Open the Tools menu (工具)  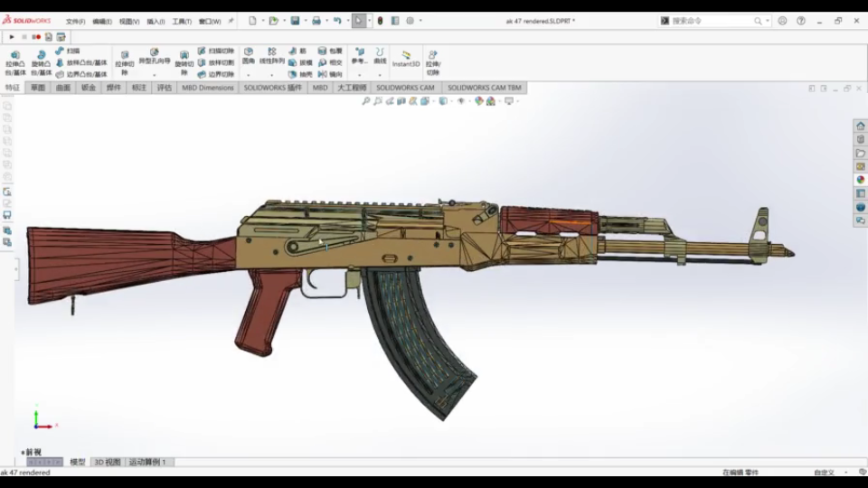click(x=182, y=21)
